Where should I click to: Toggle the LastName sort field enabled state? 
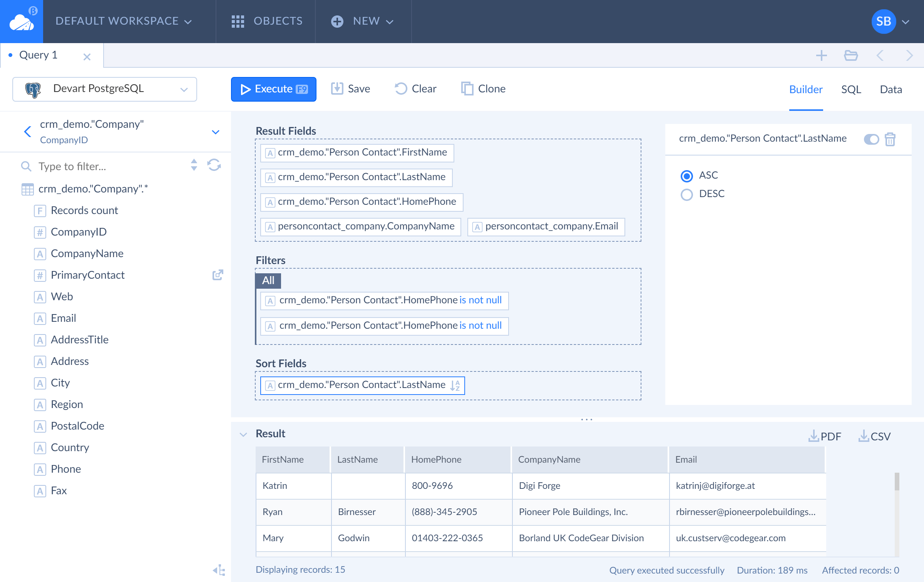coord(870,139)
